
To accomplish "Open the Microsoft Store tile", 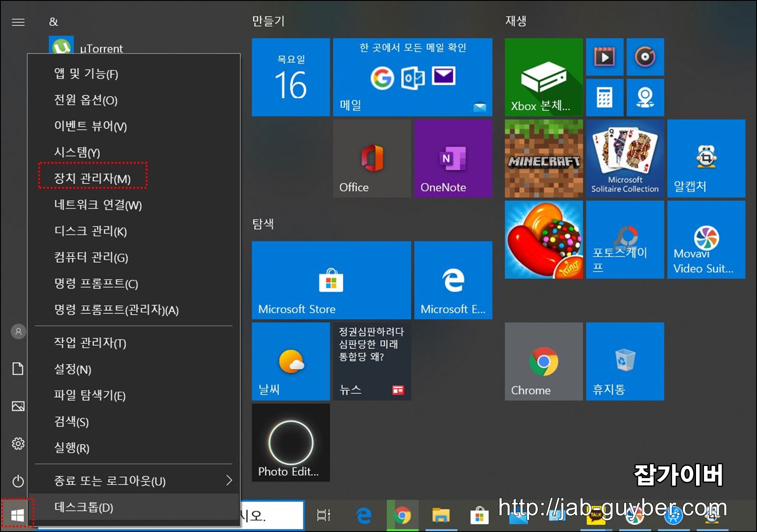I will (x=331, y=280).
